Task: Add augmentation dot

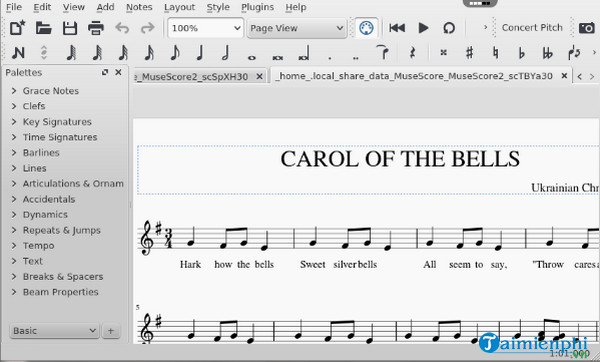Action: click(x=330, y=58)
